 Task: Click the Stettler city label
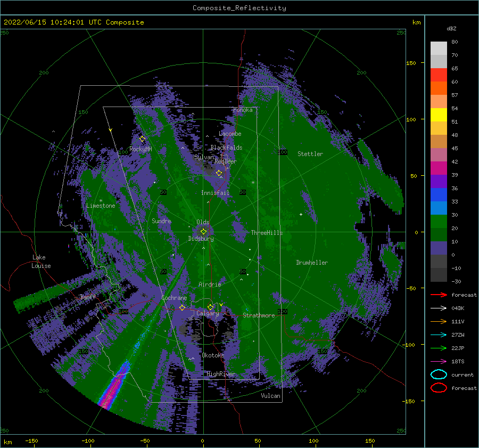pos(310,154)
